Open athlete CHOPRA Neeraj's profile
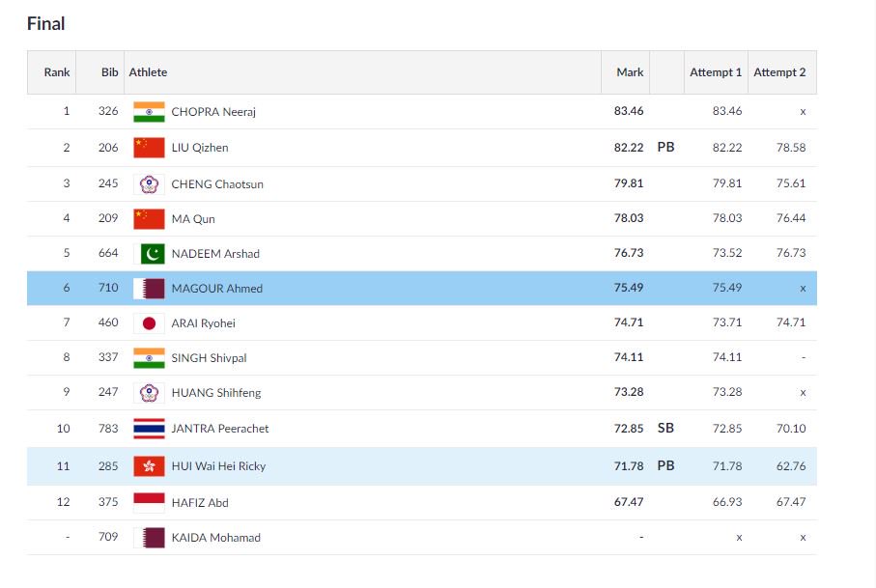The width and height of the screenshot is (876, 588). (x=213, y=112)
